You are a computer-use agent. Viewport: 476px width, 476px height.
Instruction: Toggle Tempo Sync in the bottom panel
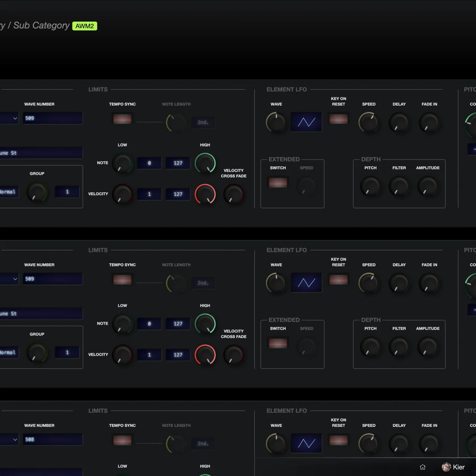coord(122,440)
